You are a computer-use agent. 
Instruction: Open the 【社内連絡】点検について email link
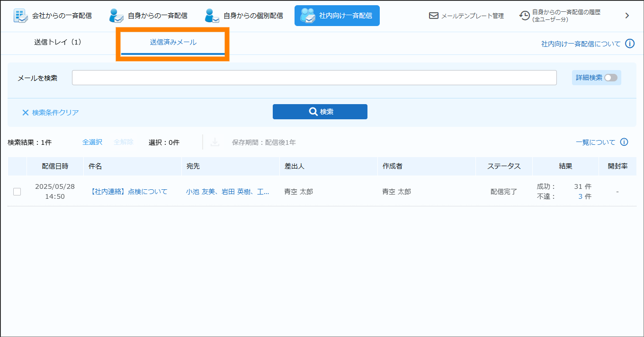coord(128,192)
